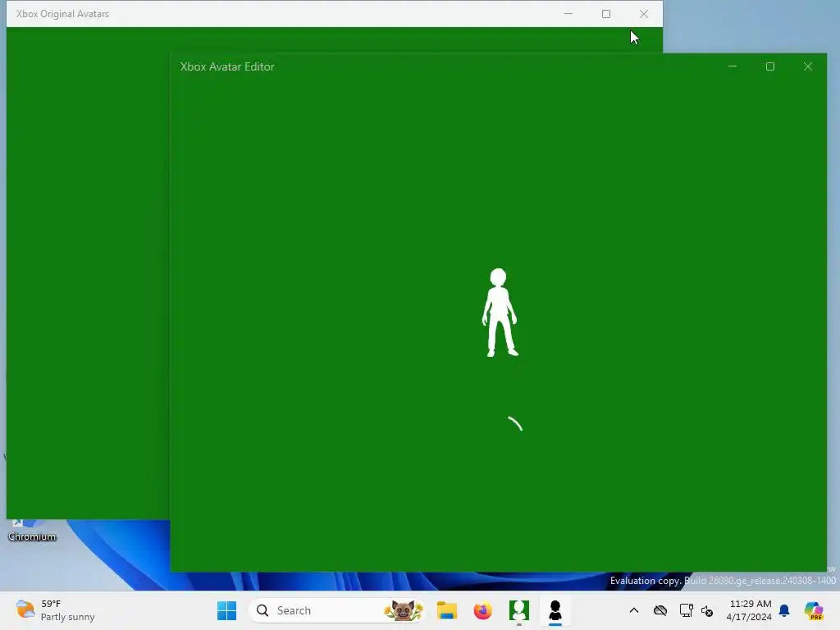Click the taskbar Search box
The height and width of the screenshot is (630, 840).
point(337,610)
